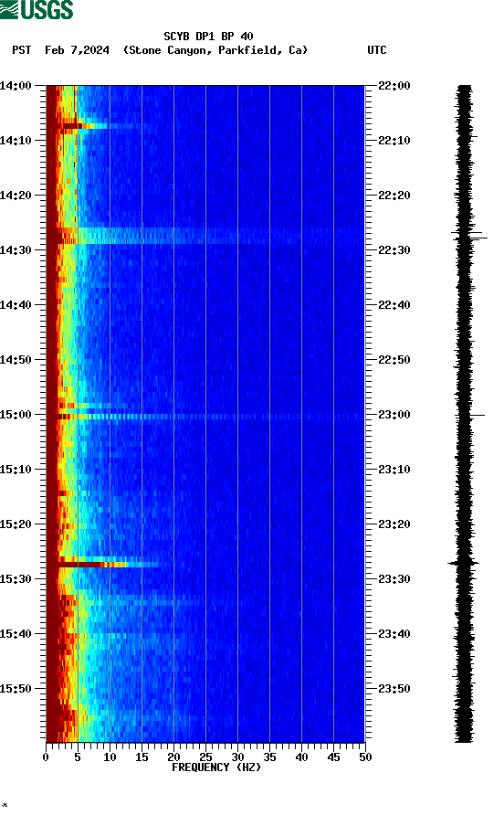Click the 15:00 PST time label
The image size is (504, 815).
tap(16, 414)
